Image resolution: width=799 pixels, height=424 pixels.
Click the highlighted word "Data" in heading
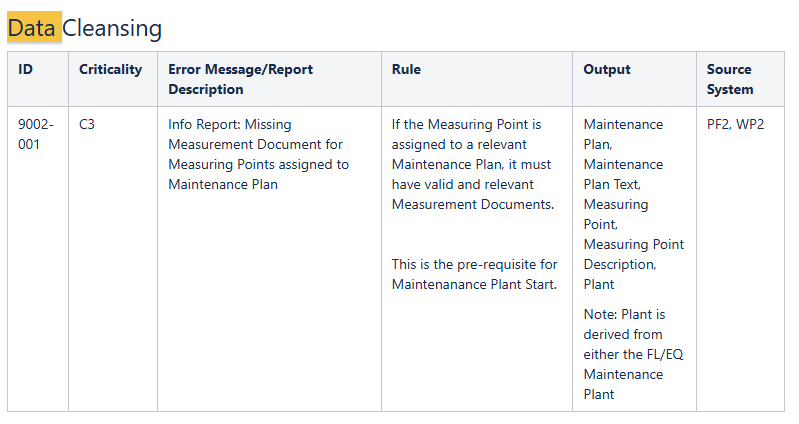tap(33, 28)
